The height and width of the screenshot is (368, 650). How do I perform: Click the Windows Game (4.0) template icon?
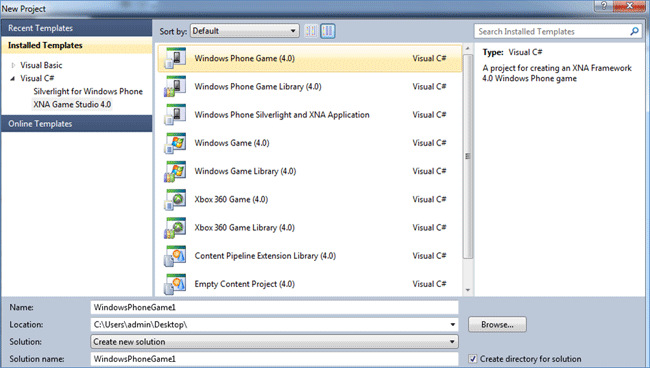pos(175,143)
